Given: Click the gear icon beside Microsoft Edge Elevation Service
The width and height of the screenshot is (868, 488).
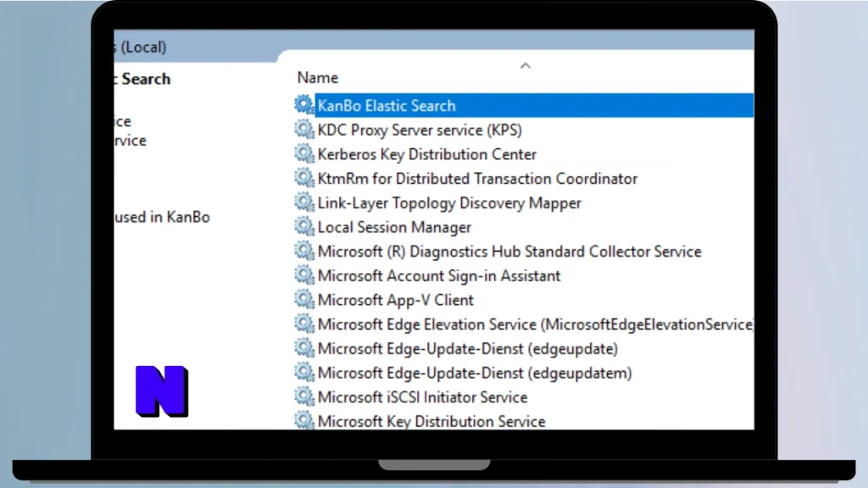Looking at the screenshot, I should 304,324.
